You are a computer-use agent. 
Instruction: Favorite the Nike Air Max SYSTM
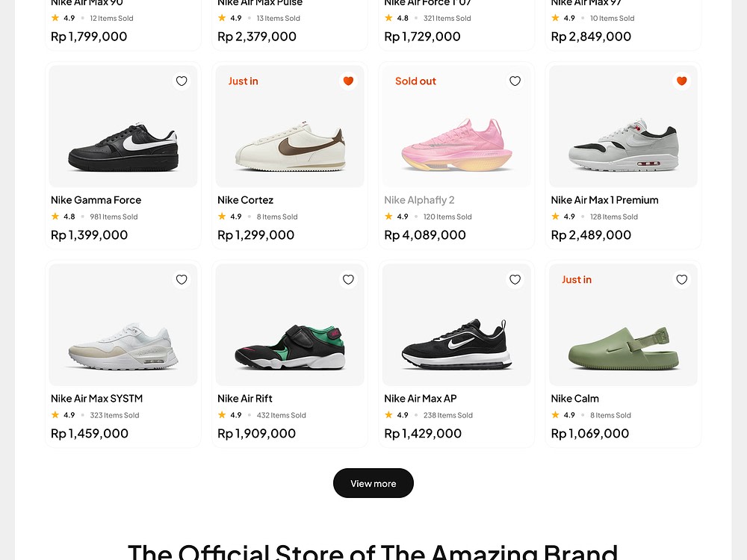tap(182, 279)
